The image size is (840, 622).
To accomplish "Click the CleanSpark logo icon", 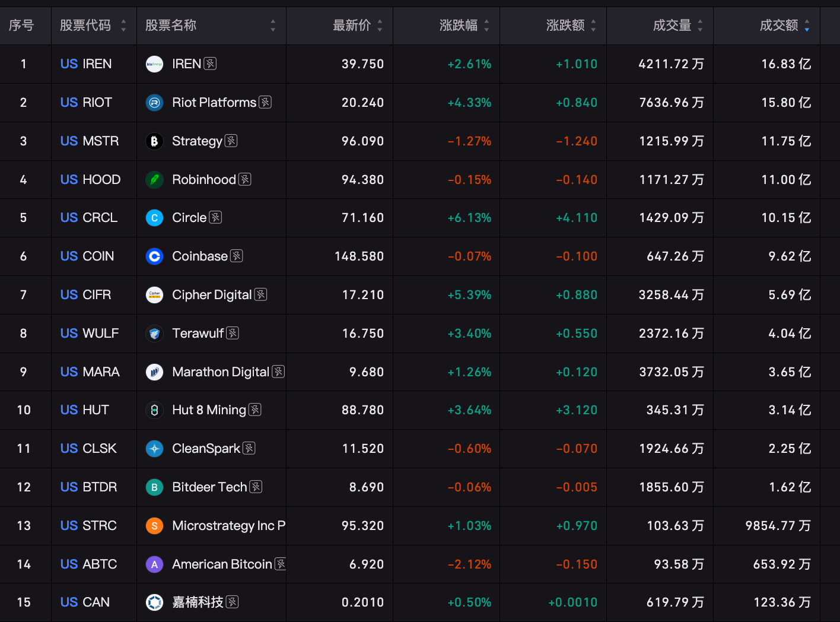I will (x=154, y=449).
